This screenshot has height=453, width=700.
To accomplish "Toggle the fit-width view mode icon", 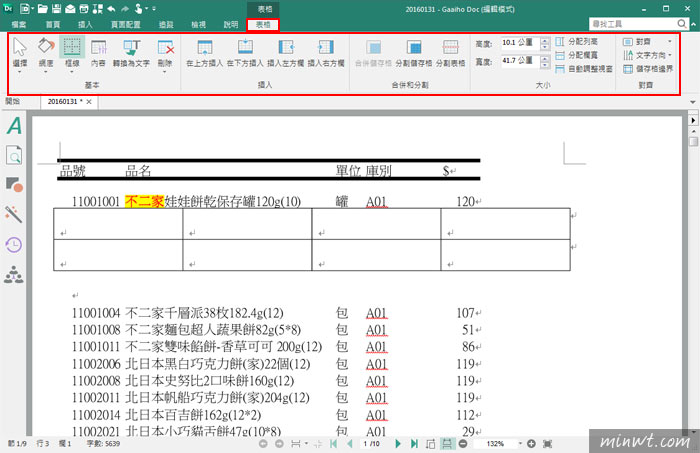I will click(446, 444).
